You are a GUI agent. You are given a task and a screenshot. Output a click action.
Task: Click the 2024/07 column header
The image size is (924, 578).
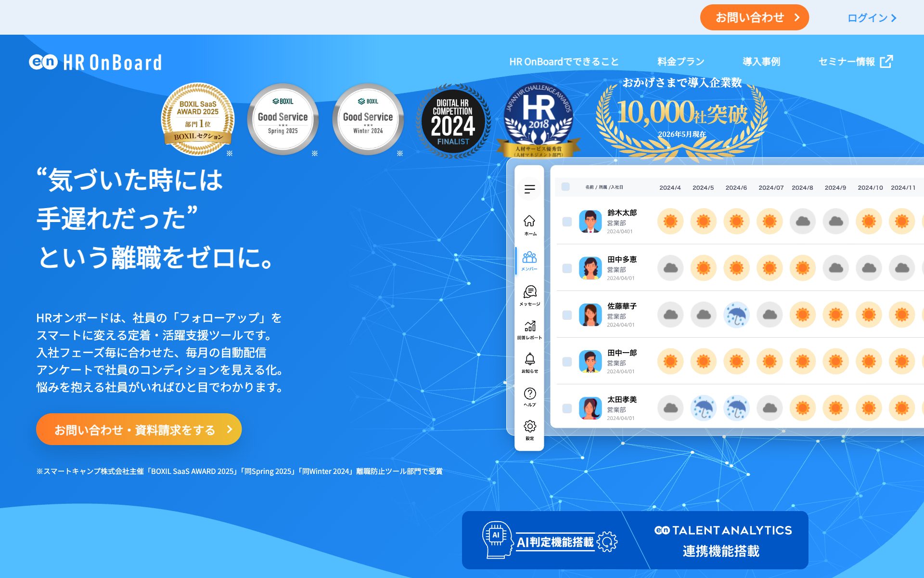(x=771, y=187)
